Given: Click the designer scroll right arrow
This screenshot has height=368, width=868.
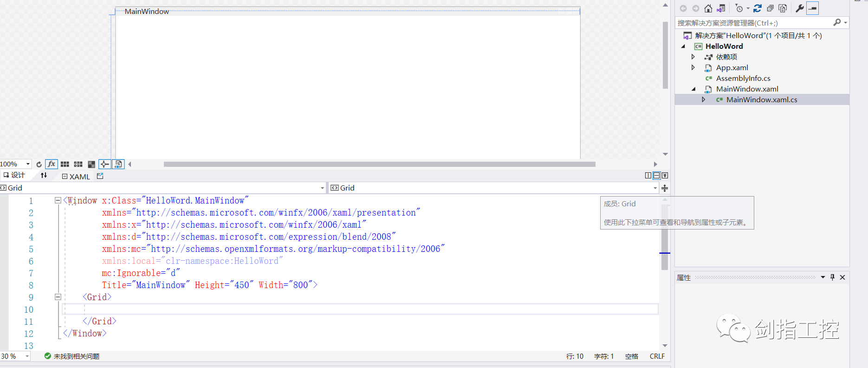Looking at the screenshot, I should coord(655,164).
